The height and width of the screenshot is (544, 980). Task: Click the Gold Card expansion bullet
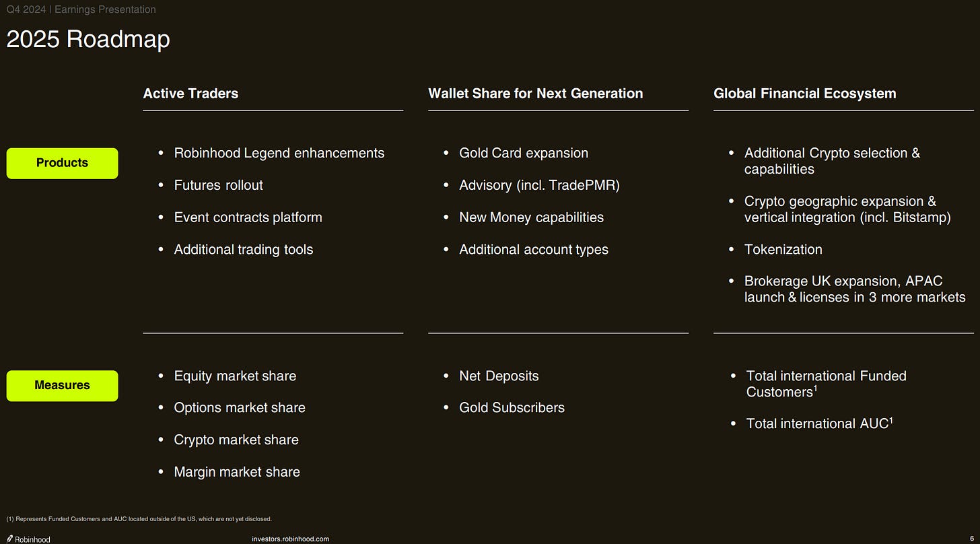coord(523,153)
